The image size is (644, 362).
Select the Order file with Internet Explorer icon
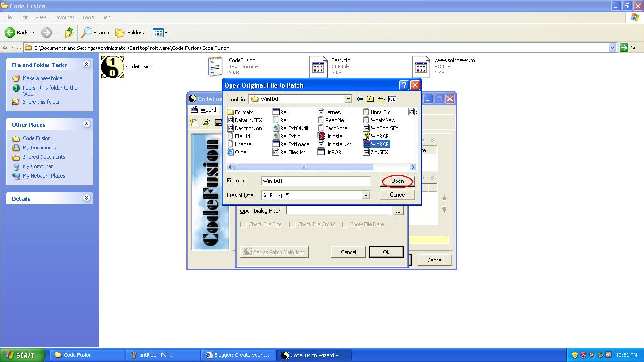(x=238, y=152)
